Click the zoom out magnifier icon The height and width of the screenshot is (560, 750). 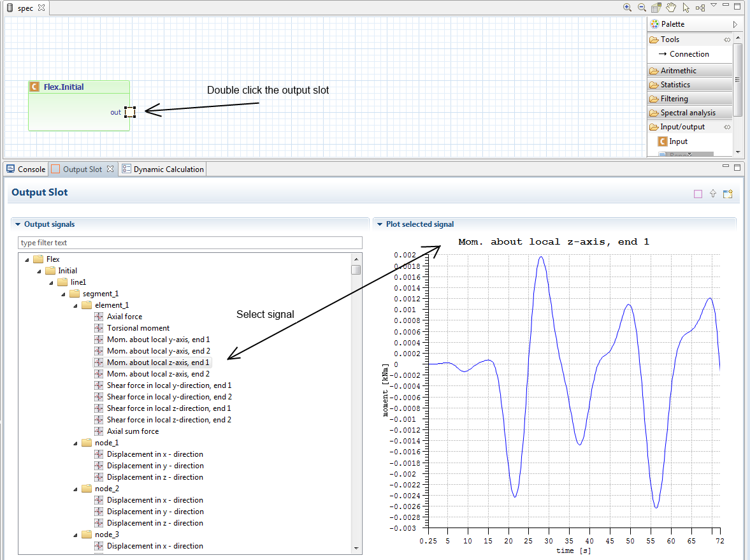pos(642,8)
